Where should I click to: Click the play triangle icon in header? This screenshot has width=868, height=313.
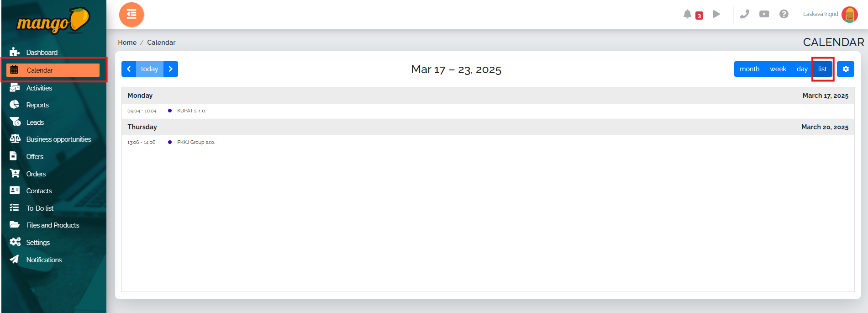[716, 14]
